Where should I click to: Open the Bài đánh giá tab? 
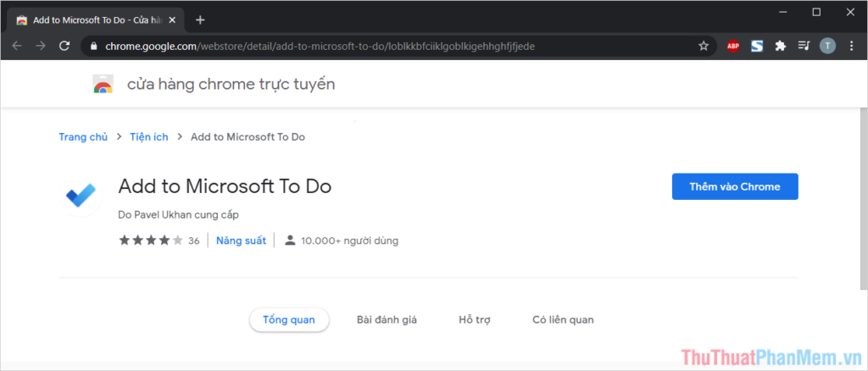point(387,319)
